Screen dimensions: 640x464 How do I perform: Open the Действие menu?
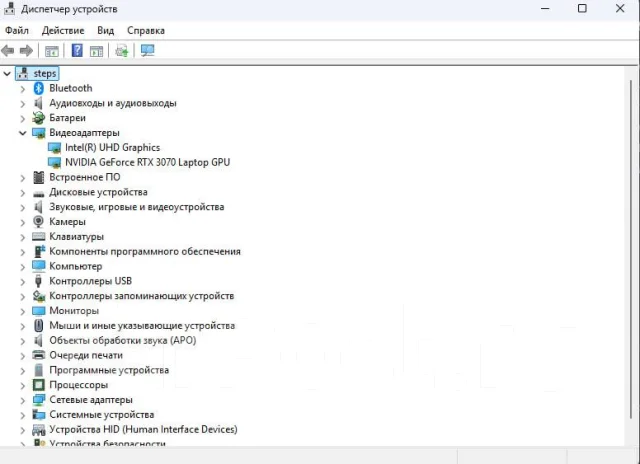63,31
